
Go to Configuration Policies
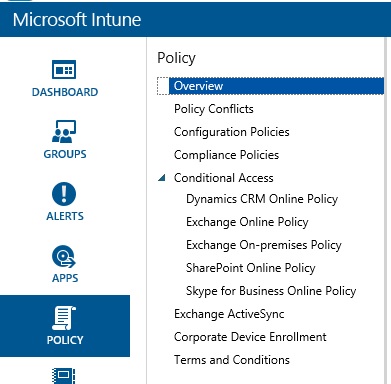(232, 132)
